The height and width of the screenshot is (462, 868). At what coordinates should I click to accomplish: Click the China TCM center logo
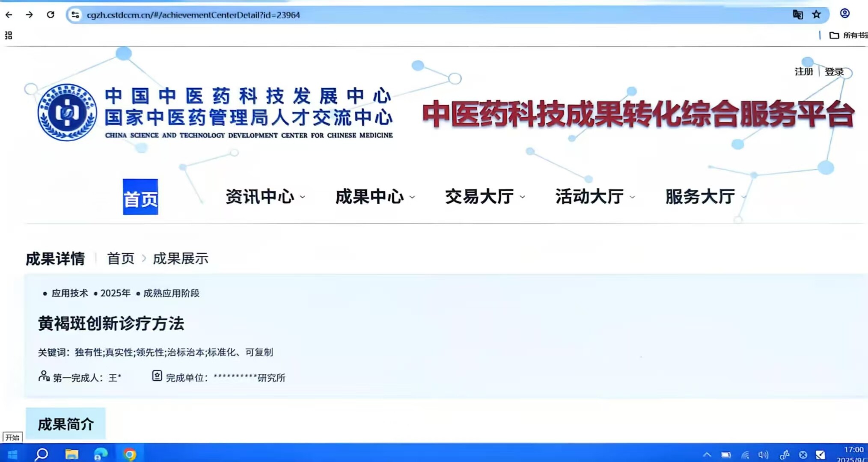pyautogui.click(x=67, y=113)
